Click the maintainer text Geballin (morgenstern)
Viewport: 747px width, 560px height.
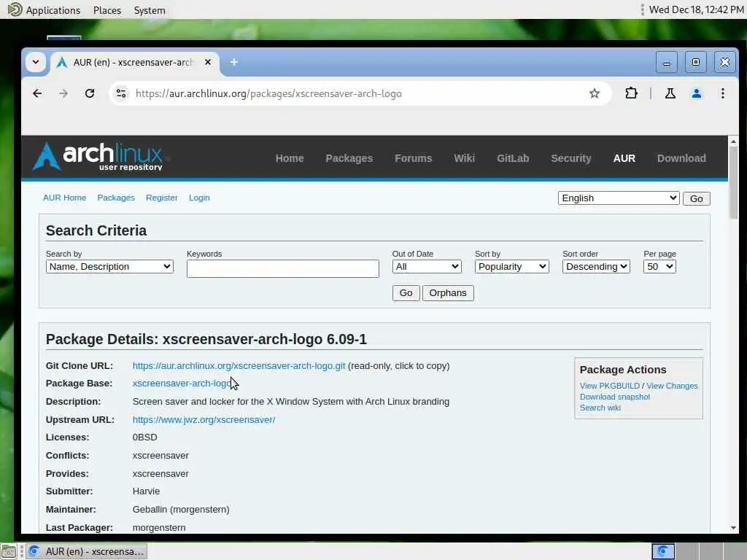click(x=181, y=510)
